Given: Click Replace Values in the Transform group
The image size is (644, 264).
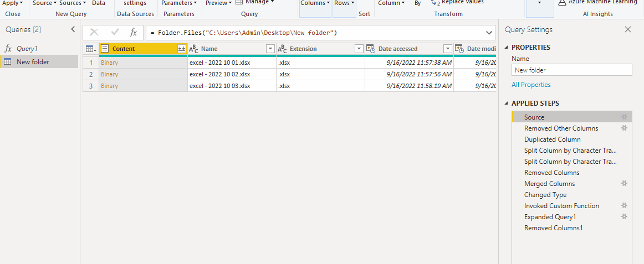Looking at the screenshot, I should pyautogui.click(x=458, y=2).
